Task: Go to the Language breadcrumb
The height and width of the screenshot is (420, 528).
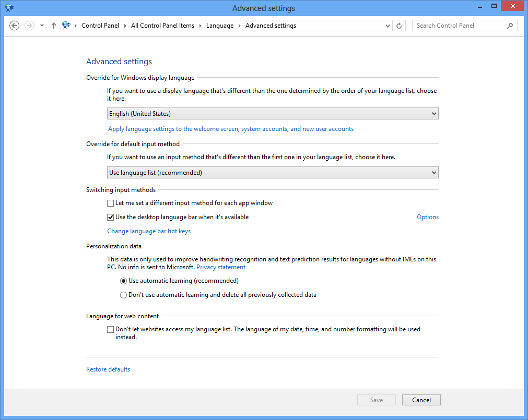Action: click(220, 26)
